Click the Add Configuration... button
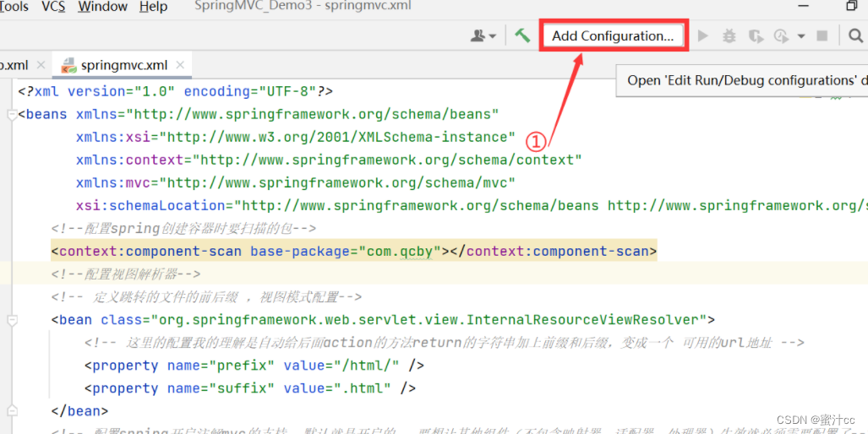The image size is (868, 434). pos(613,36)
